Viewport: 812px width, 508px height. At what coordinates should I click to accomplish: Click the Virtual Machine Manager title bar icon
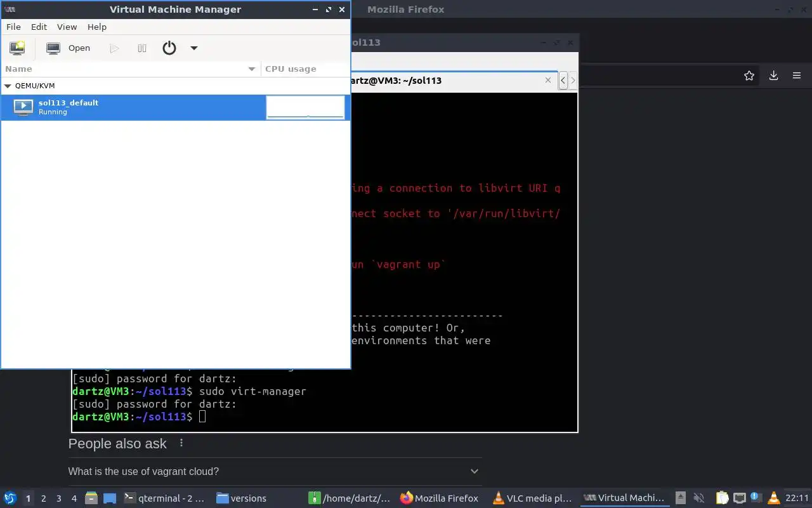tap(10, 10)
